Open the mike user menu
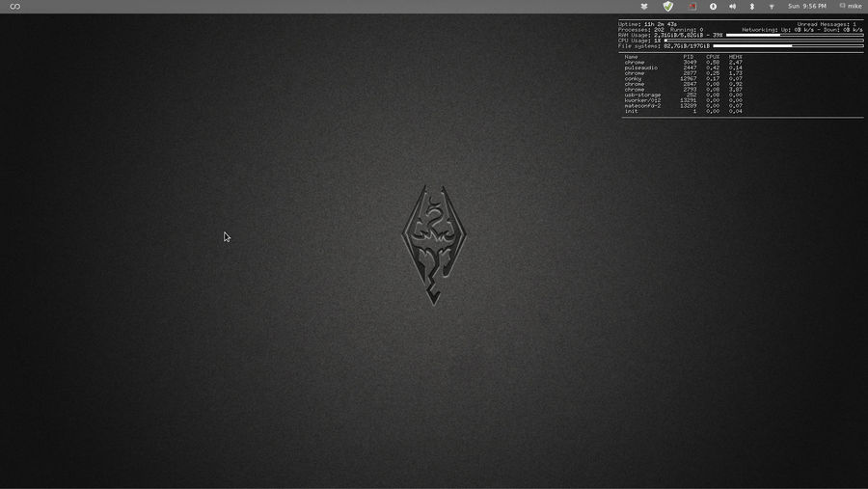 point(851,6)
